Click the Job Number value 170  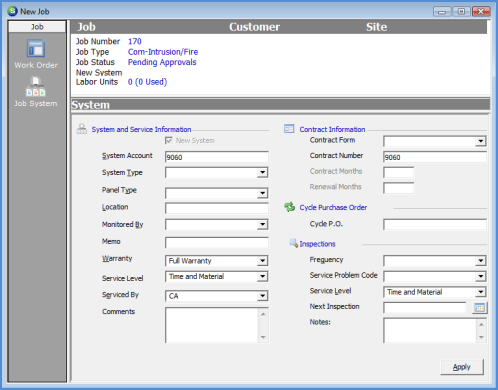[135, 41]
